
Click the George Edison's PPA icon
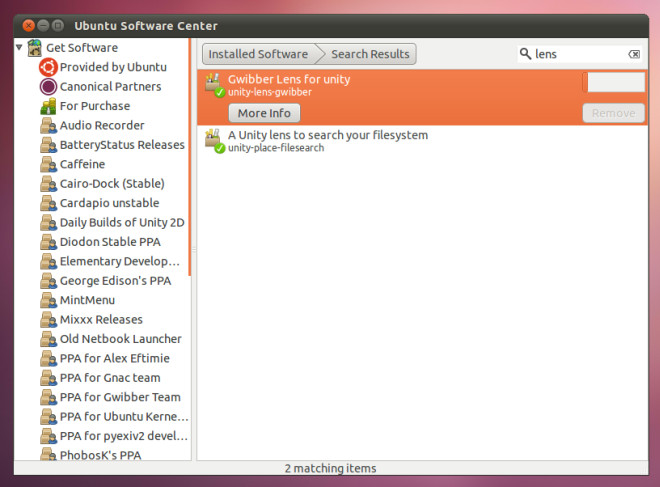click(x=48, y=281)
